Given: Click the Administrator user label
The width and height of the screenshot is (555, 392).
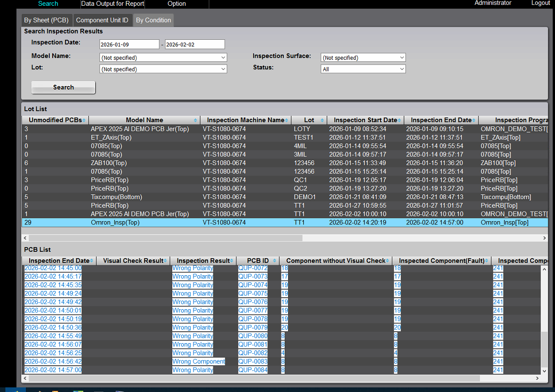Looking at the screenshot, I should click(493, 3).
